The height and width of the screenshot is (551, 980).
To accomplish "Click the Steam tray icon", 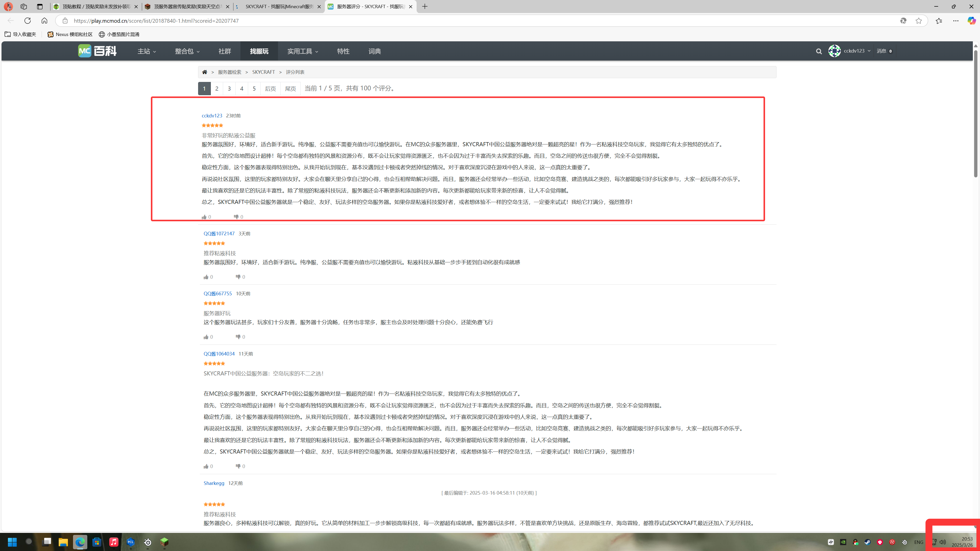I will coord(867,542).
